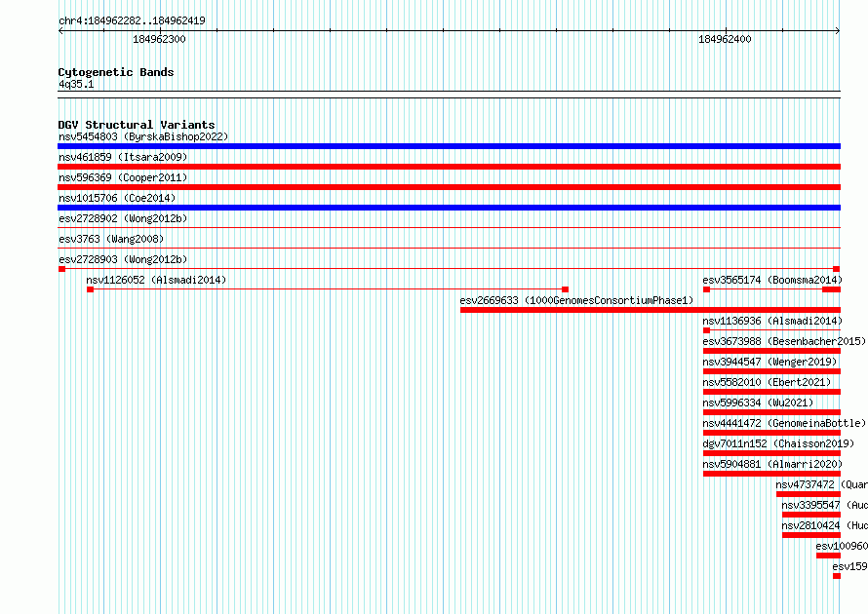This screenshot has height=614, width=868.
Task: Open variant esv3565174 (Boomsma2014) label
Action: (772, 280)
